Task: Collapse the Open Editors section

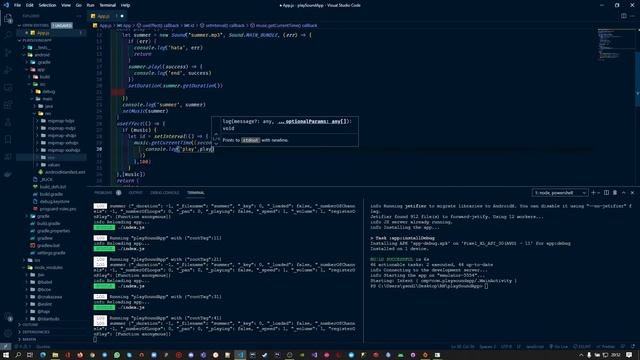Action: (x=35, y=25)
